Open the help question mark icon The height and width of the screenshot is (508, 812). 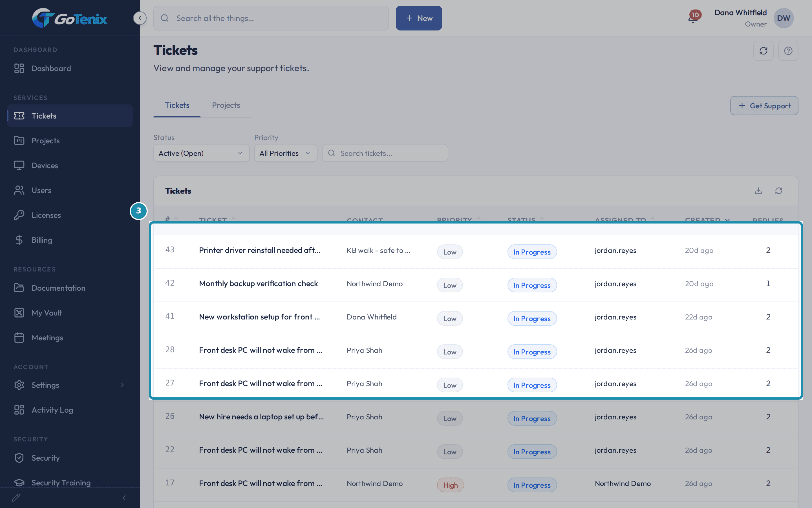(x=788, y=51)
